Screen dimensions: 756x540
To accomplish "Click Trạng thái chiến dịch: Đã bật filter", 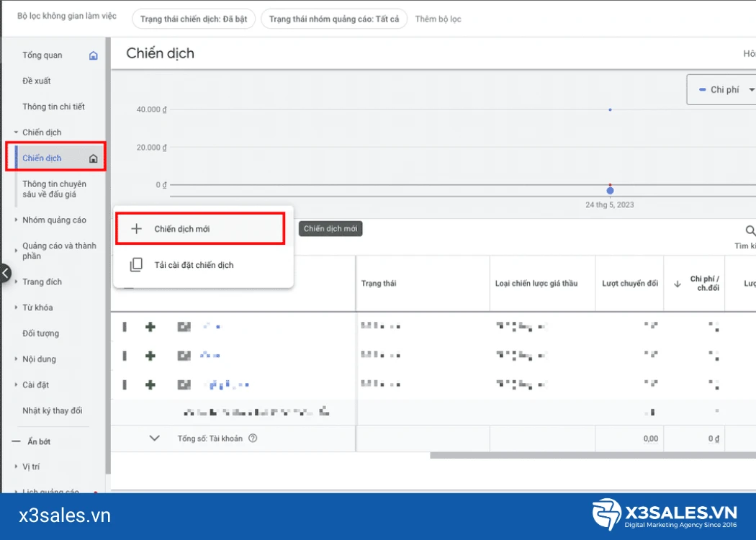I will (194, 19).
